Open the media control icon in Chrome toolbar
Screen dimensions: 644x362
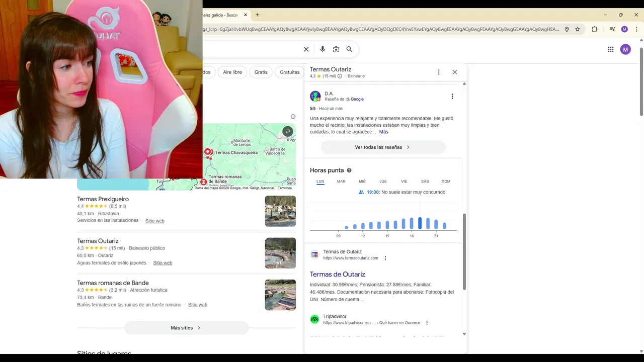click(612, 29)
